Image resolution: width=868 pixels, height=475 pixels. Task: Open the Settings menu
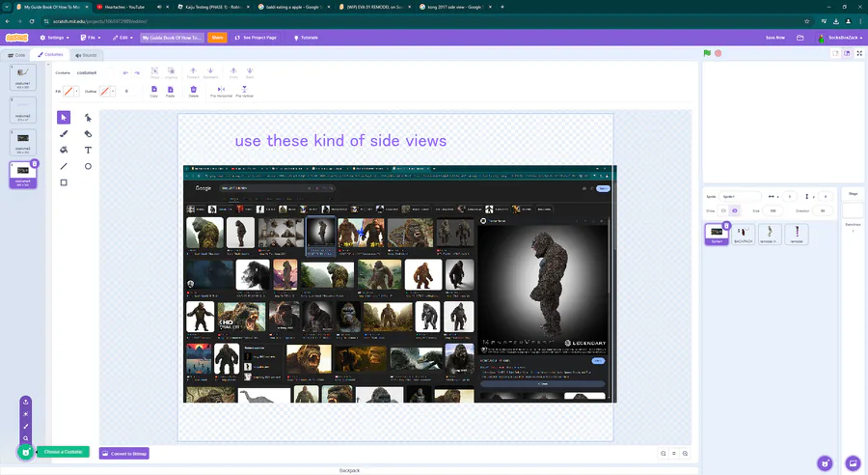[54, 38]
